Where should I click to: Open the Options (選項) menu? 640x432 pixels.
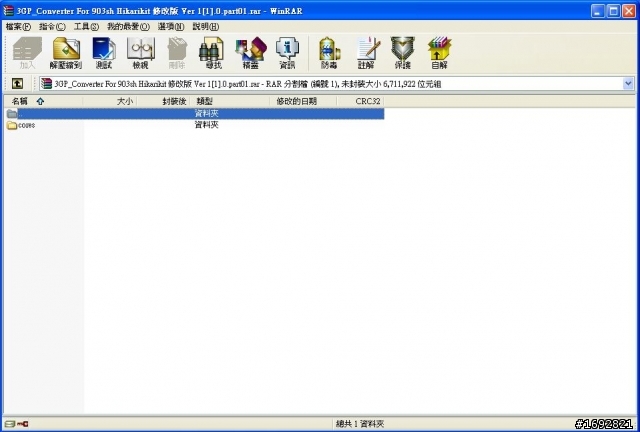click(171, 27)
